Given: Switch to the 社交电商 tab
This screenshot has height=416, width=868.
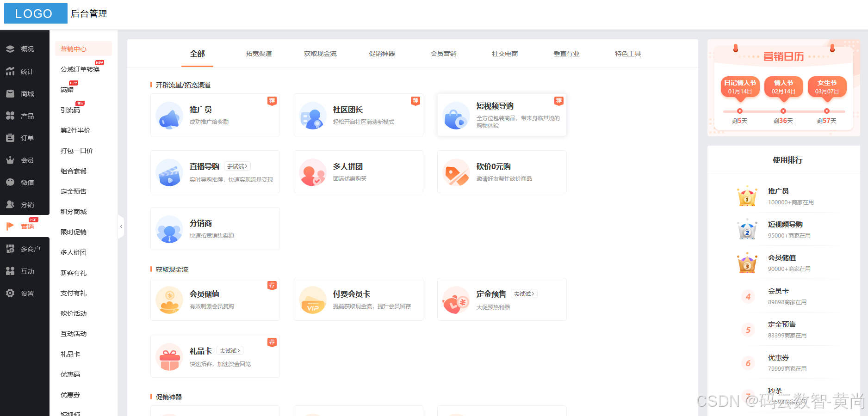Looking at the screenshot, I should 505,54.
